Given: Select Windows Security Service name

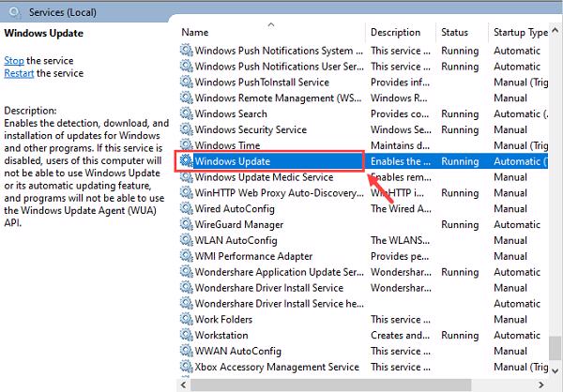Looking at the screenshot, I should pos(251,129).
